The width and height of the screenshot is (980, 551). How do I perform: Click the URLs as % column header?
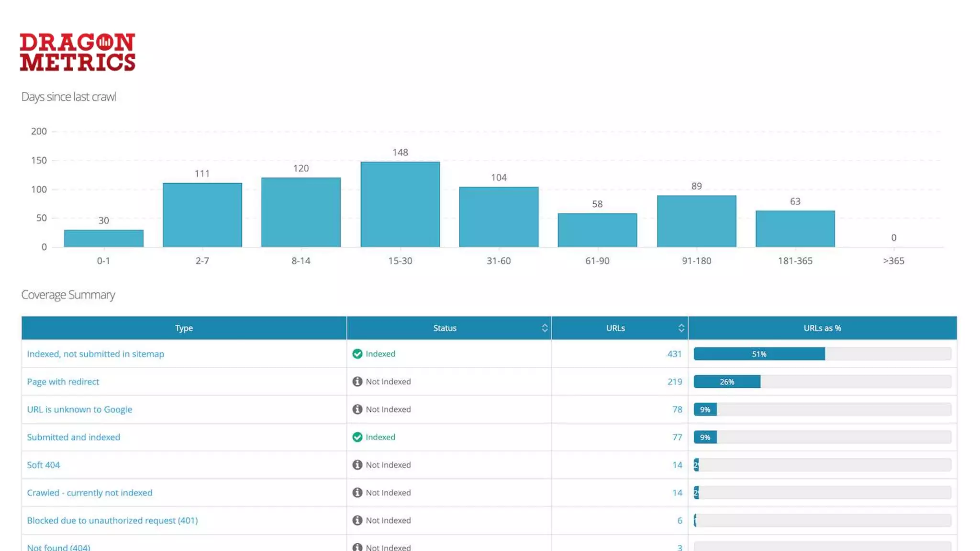point(822,328)
